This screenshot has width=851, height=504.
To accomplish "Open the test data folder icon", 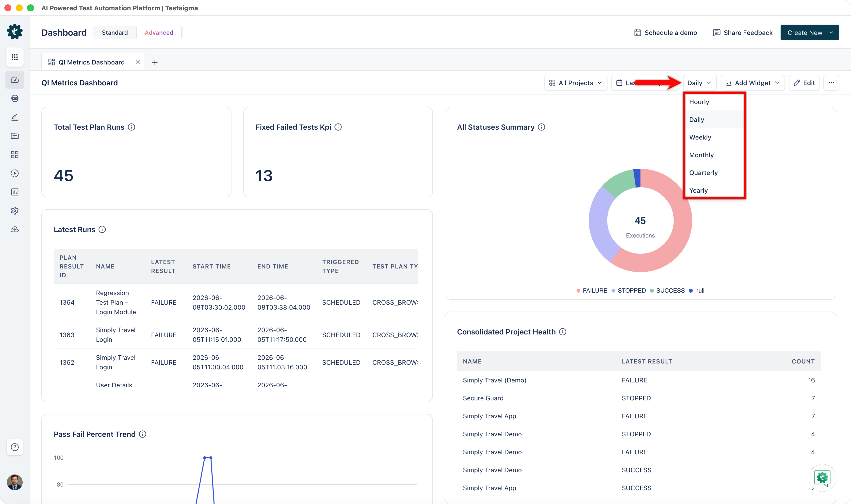I will (x=15, y=136).
